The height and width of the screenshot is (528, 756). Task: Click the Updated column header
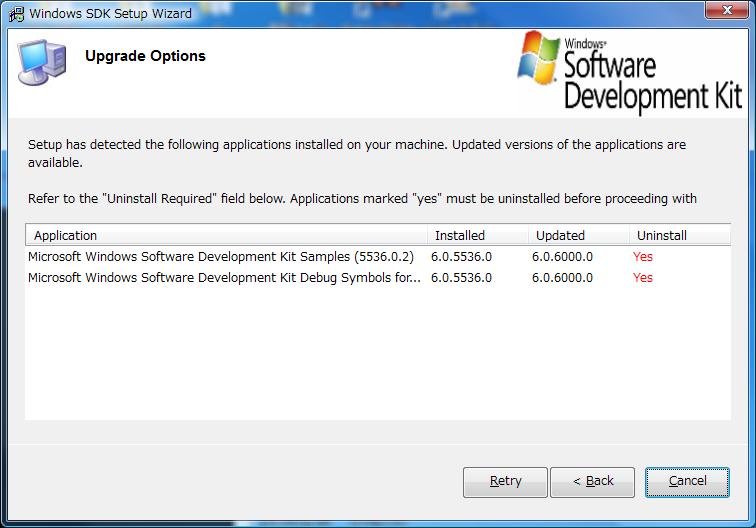pyautogui.click(x=577, y=236)
